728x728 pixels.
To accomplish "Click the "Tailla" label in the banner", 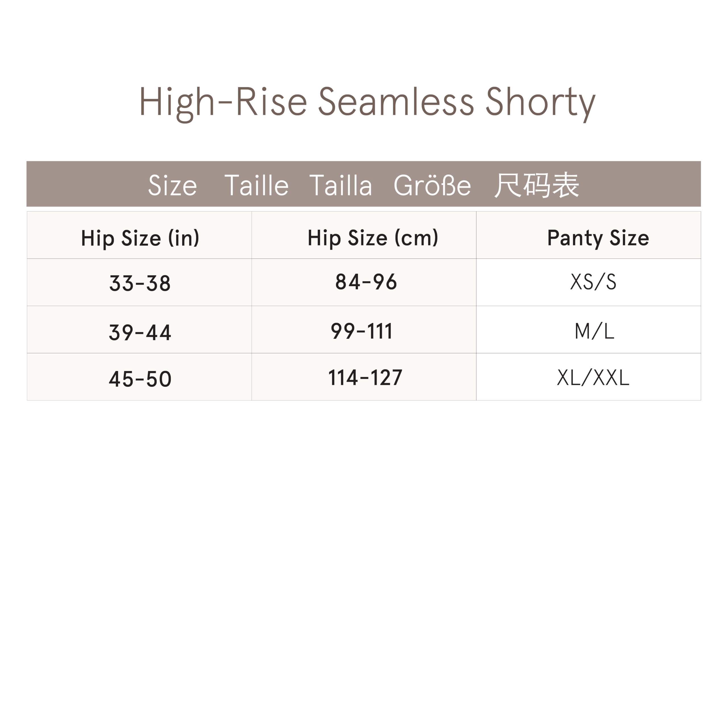I will (x=341, y=185).
